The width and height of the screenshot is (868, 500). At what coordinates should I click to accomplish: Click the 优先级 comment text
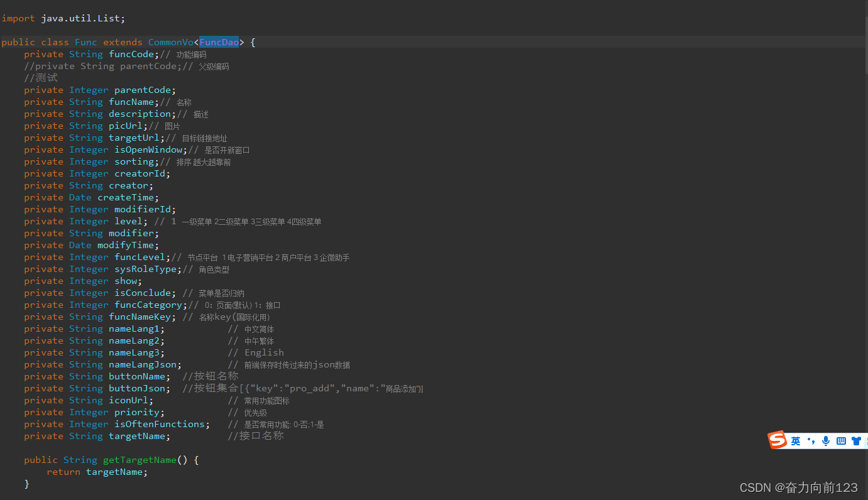pyautogui.click(x=256, y=413)
